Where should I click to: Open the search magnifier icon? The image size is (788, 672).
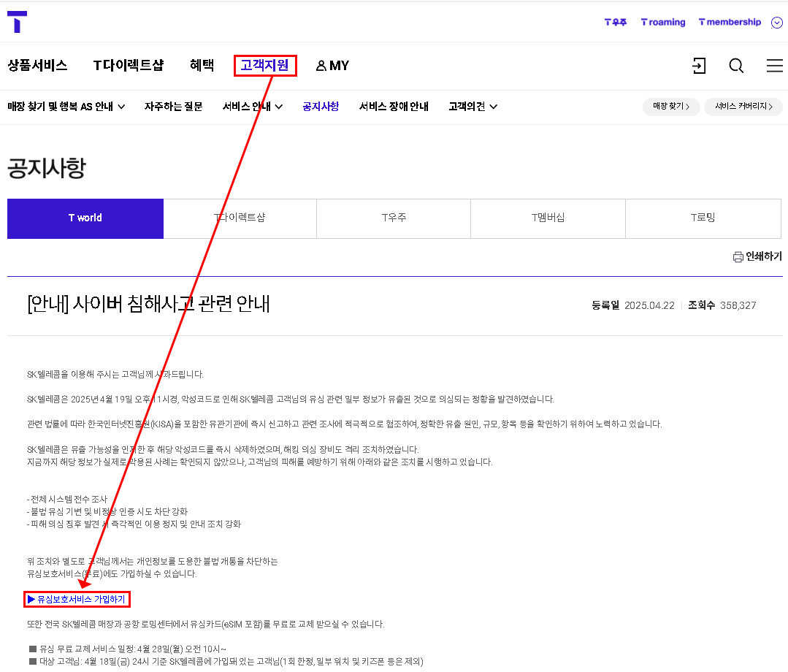point(736,66)
